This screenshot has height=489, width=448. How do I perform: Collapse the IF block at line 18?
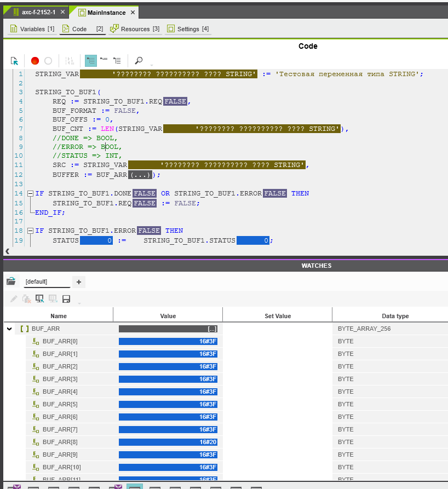[x=30, y=231]
